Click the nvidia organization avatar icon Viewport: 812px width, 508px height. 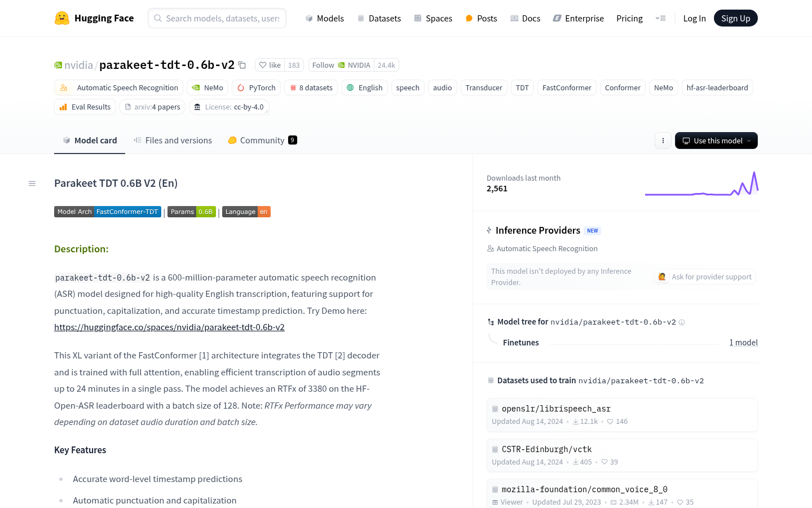pyautogui.click(x=58, y=65)
